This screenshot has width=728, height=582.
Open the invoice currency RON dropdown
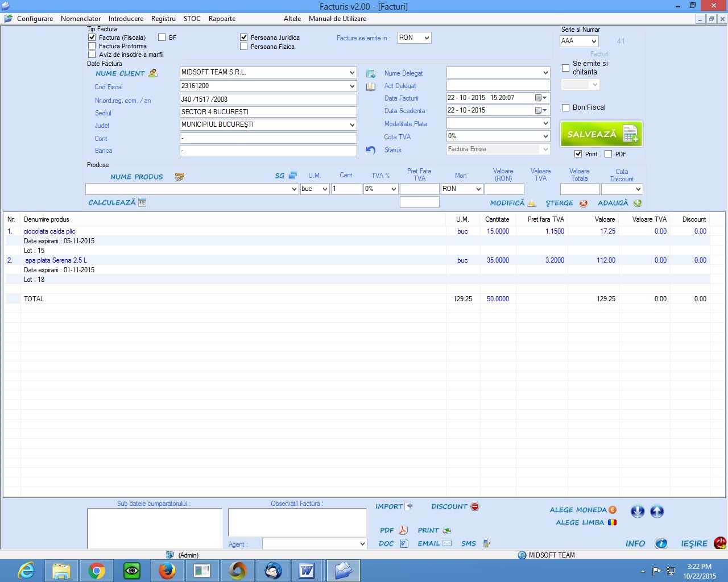(x=427, y=38)
